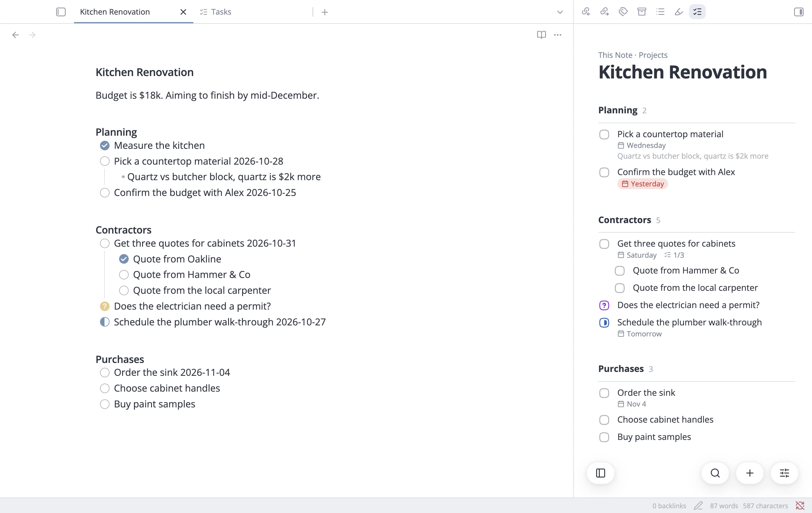Open the archive box panel icon
The image size is (812, 513).
coord(642,12)
